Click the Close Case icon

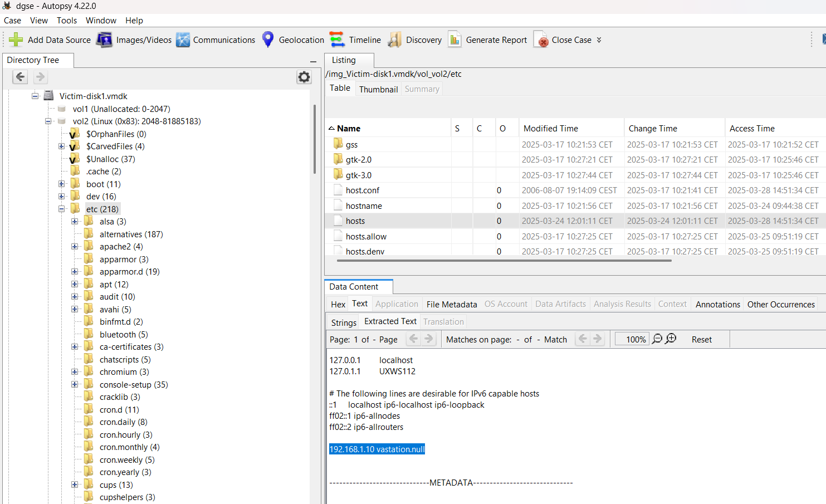click(x=541, y=40)
